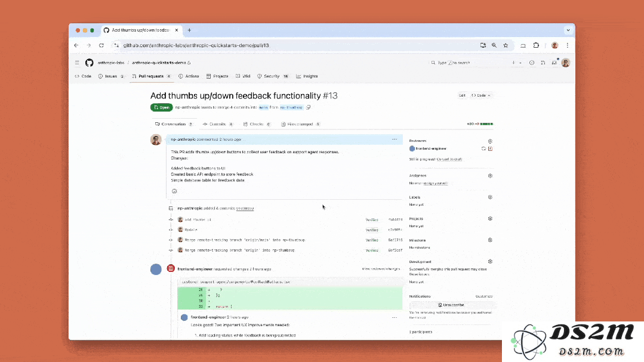Switch to the Commits tab

pos(218,125)
